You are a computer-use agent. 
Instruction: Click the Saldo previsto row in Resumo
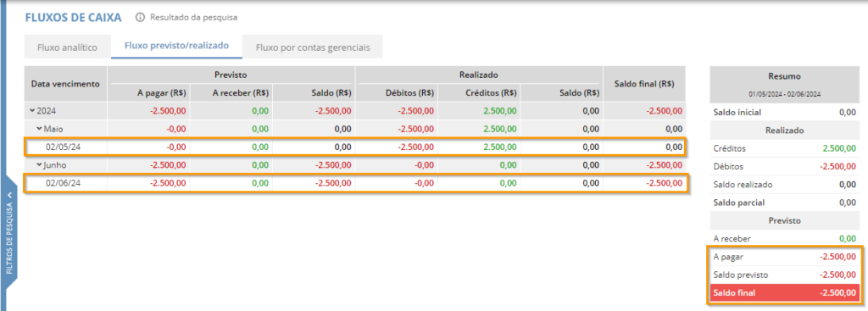point(784,275)
